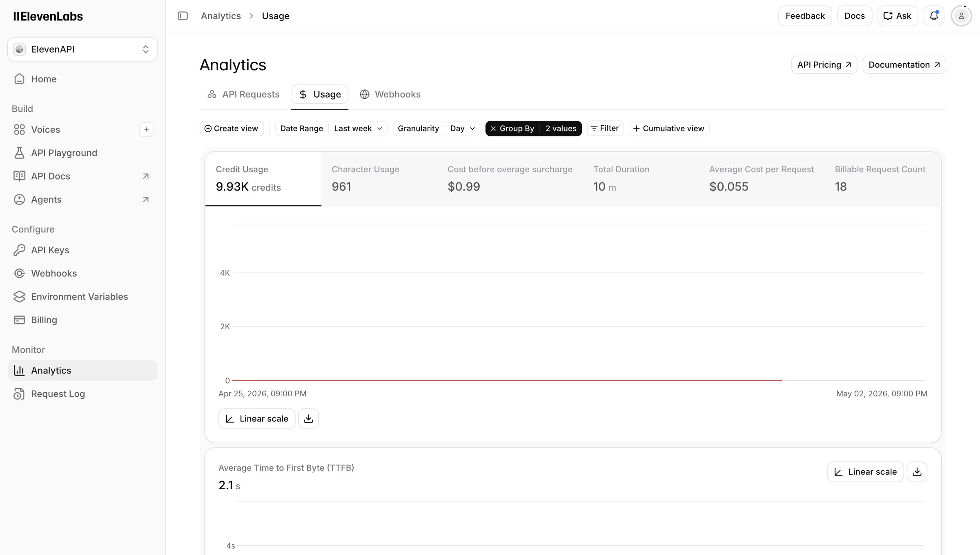Download the Credit Usage chart

click(308, 419)
